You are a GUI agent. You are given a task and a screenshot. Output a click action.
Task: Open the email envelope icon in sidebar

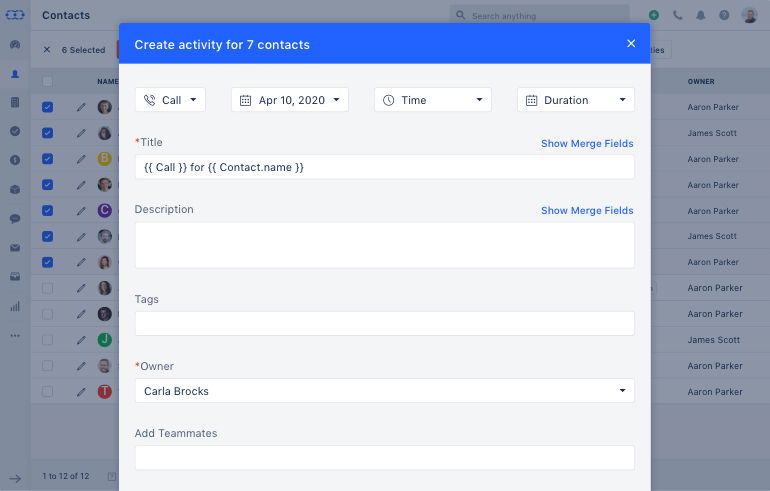click(x=15, y=248)
